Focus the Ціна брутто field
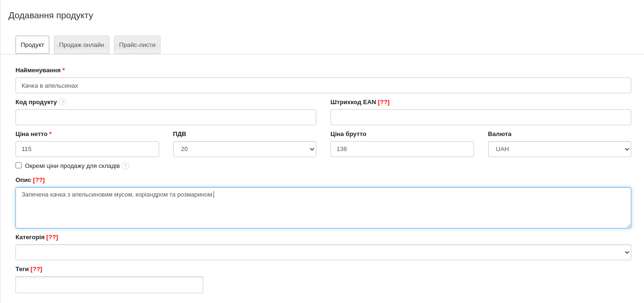Viewport: 644px width, 303px height. 402,149
